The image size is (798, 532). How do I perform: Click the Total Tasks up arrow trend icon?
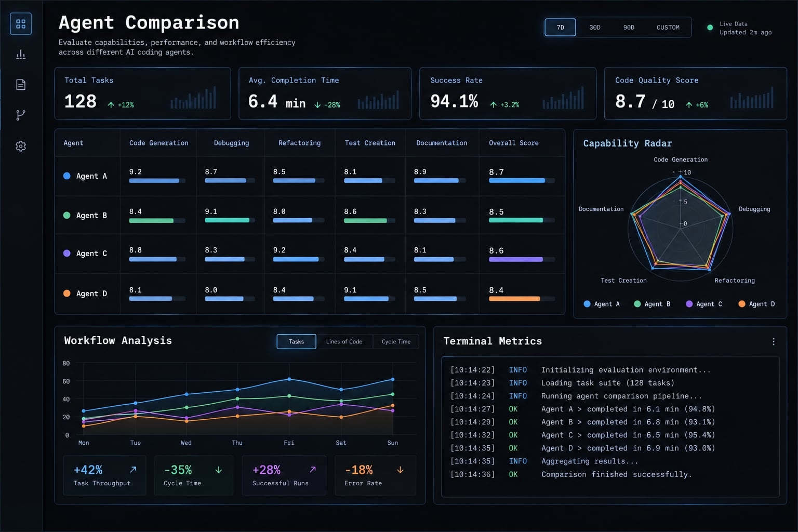(111, 105)
